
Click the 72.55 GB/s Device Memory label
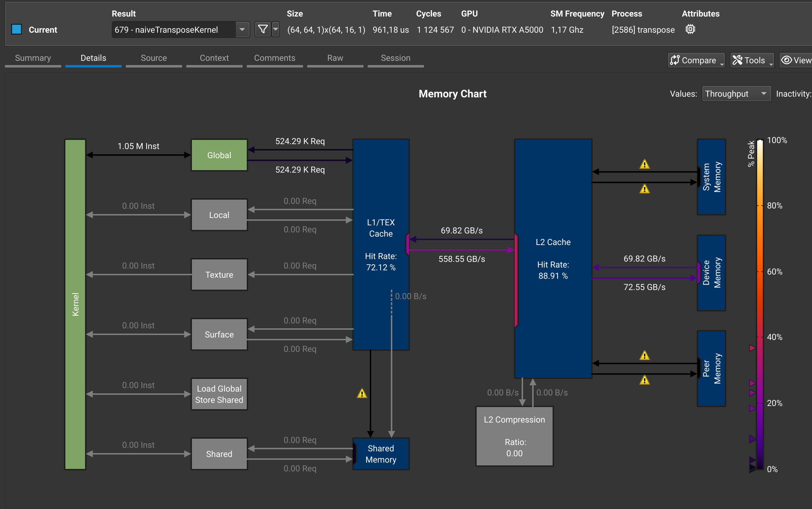(645, 287)
